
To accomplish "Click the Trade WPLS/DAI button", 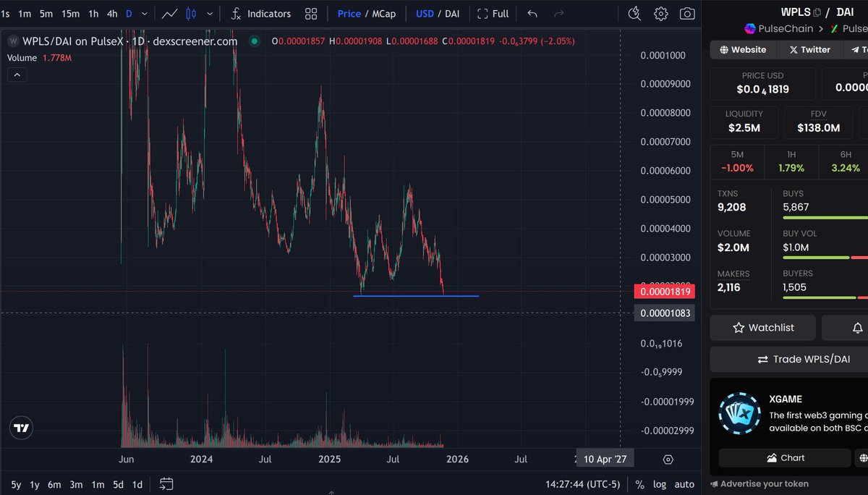I will pyautogui.click(x=804, y=359).
